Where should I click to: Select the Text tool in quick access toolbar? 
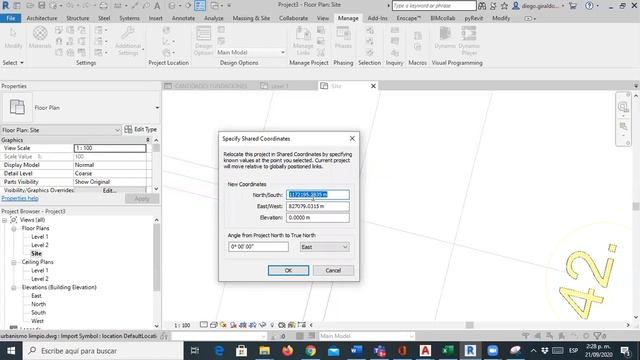pyautogui.click(x=157, y=6)
